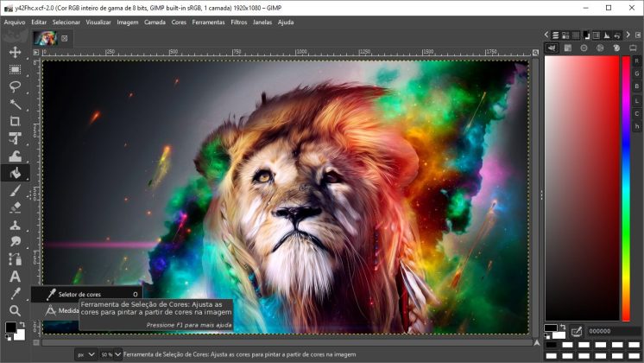Select the GIMP color selector tab

coord(552,48)
